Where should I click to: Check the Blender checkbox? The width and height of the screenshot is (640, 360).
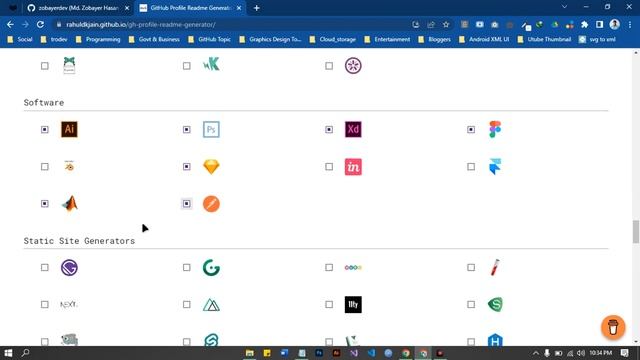coord(44,167)
